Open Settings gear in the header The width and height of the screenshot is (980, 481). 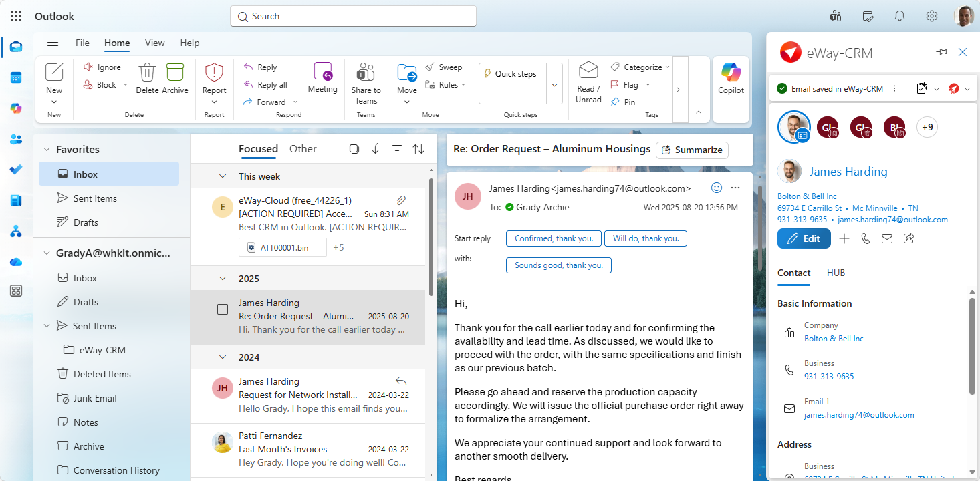932,16
